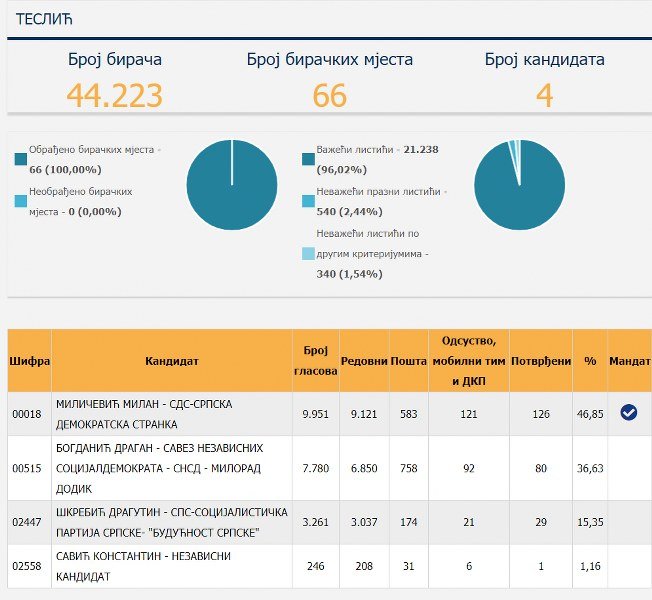Click the voter count number 44.223
652x600 pixels.
click(x=114, y=96)
